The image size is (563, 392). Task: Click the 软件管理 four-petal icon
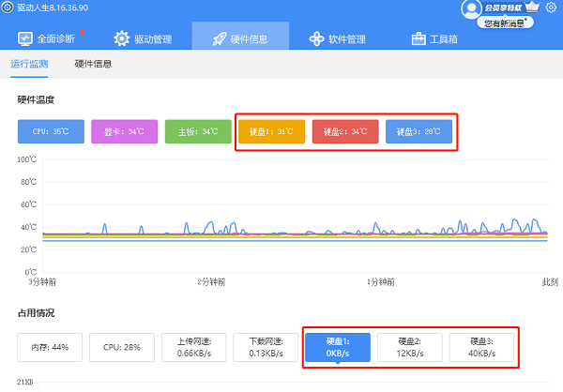317,38
